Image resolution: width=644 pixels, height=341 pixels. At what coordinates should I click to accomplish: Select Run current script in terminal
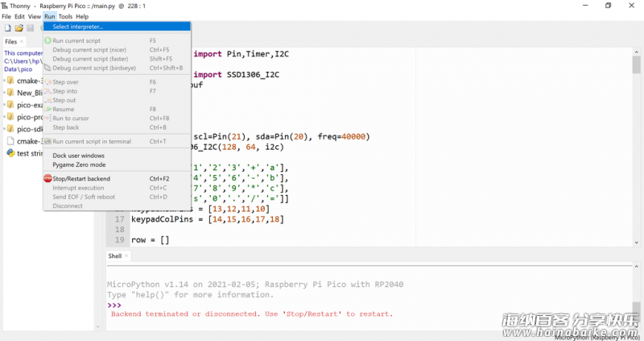tap(117, 141)
